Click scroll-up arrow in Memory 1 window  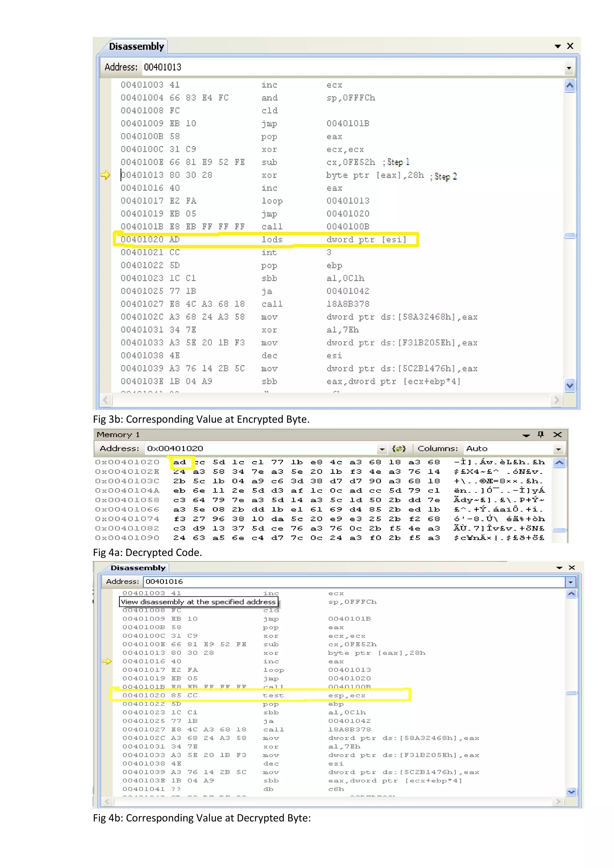tap(559, 463)
